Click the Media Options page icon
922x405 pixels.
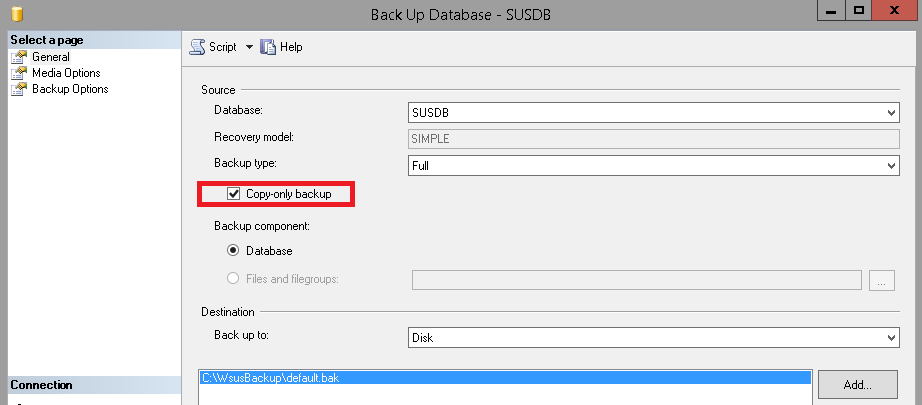point(19,73)
